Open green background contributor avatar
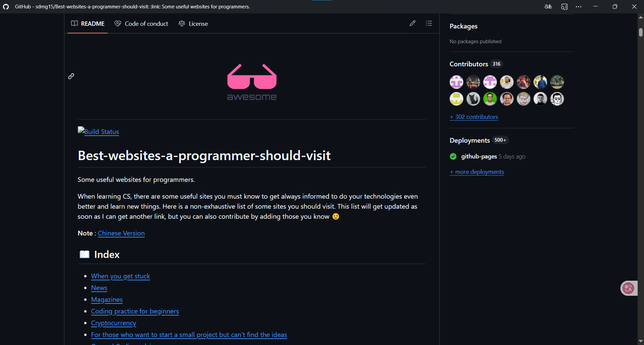 [490, 99]
